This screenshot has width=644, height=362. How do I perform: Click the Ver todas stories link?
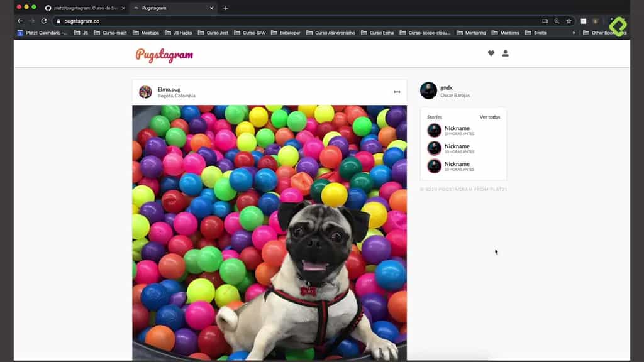(x=490, y=117)
